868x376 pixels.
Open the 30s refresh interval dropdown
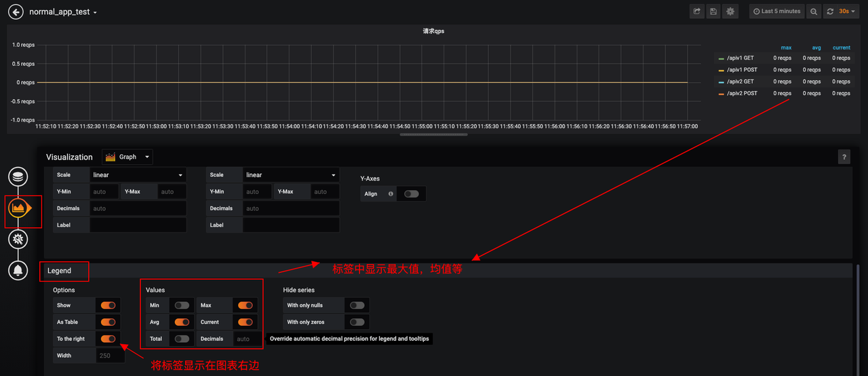click(848, 12)
